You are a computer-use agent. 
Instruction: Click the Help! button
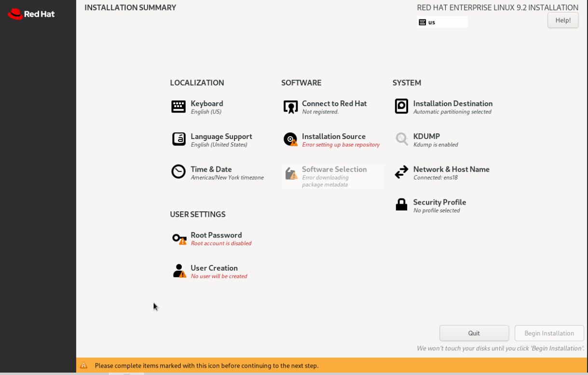point(563,20)
